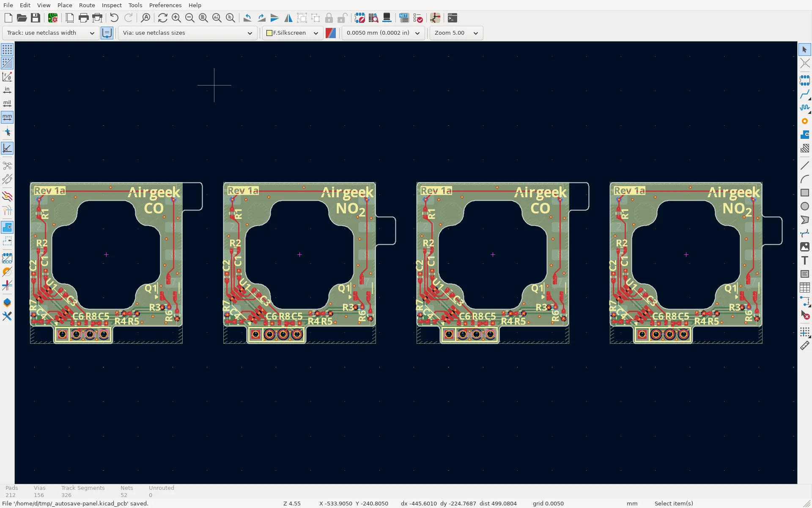Viewport: 812px width, 508px height.
Task: Click the 'mm' units label in the status bar
Action: point(632,503)
